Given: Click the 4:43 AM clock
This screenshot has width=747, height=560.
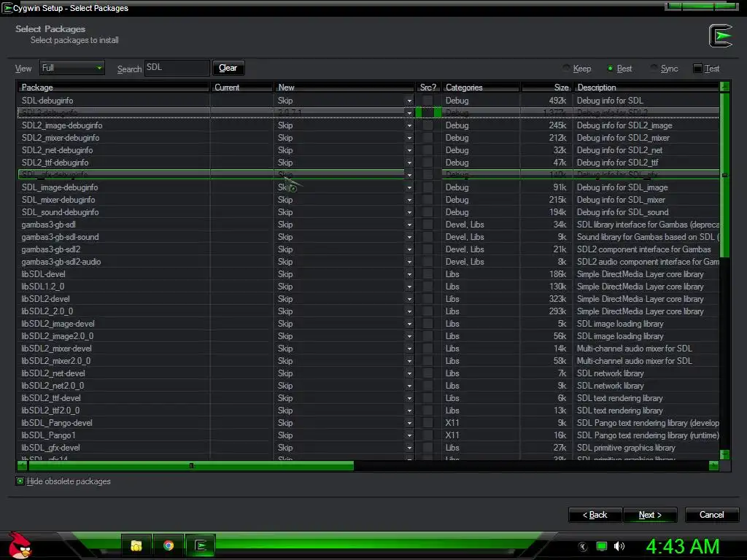Looking at the screenshot, I should click(x=683, y=546).
